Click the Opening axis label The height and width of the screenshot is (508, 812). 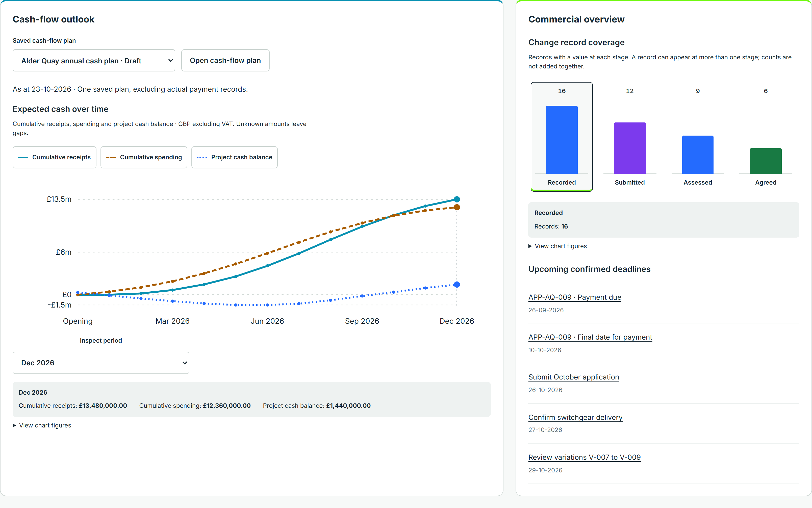click(78, 321)
